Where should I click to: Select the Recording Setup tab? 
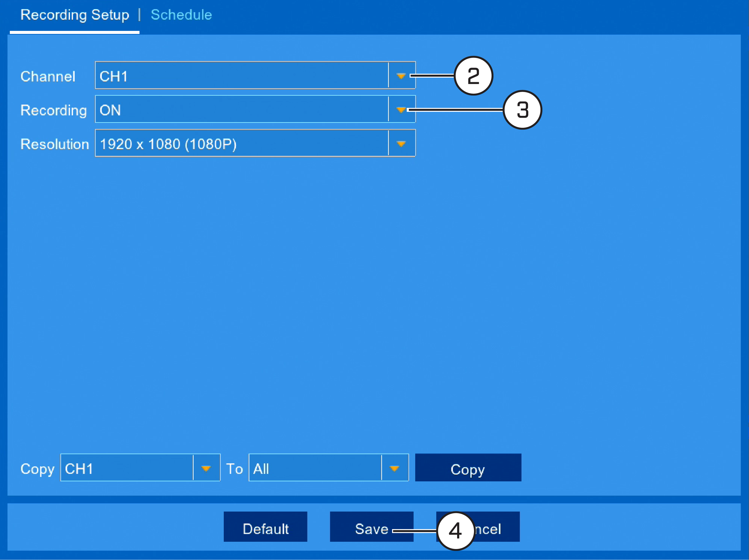(x=75, y=15)
